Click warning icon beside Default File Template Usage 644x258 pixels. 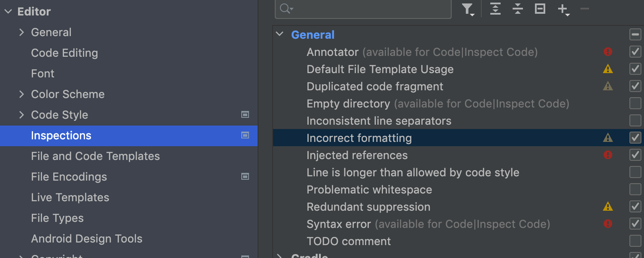(608, 69)
